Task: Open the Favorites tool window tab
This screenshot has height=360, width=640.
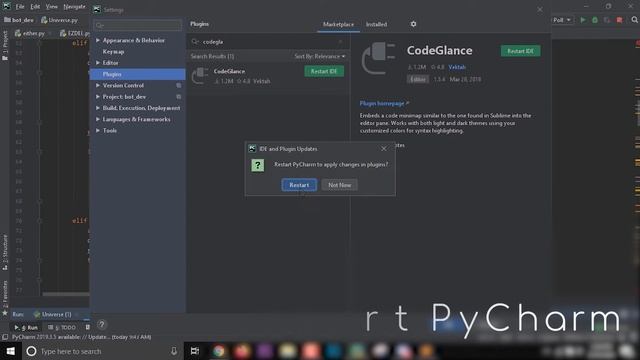Action: [5, 298]
